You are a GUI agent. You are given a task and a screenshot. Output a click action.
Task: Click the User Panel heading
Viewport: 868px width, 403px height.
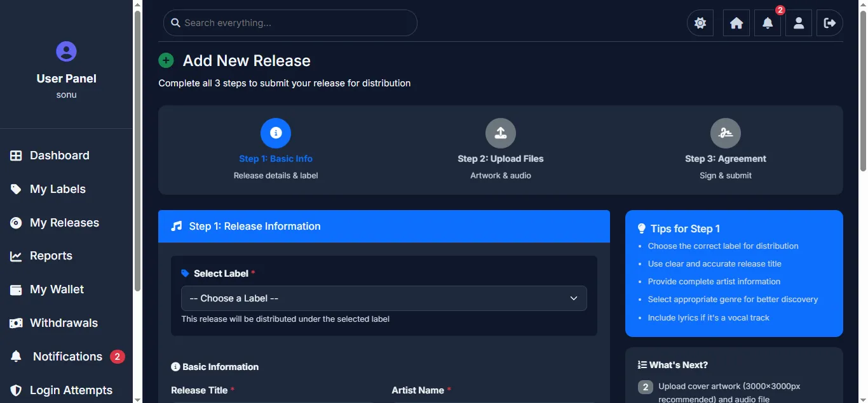point(66,79)
